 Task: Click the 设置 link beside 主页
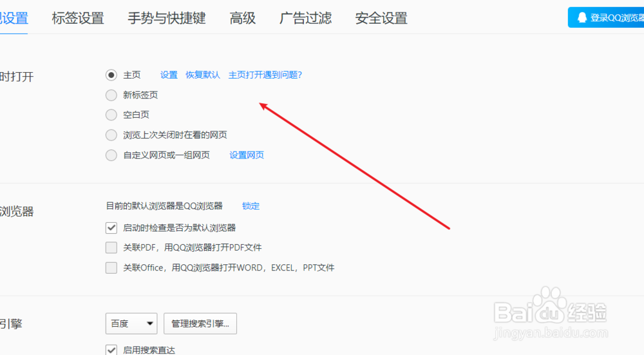[x=169, y=75]
